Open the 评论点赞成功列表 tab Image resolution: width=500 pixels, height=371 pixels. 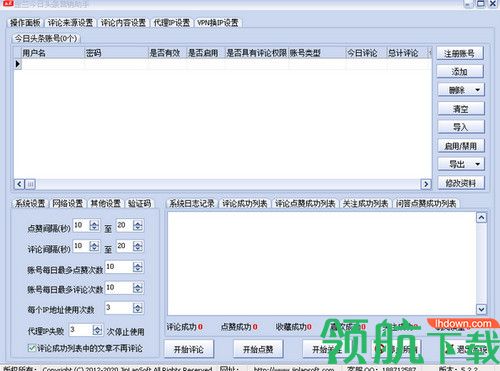pos(305,203)
